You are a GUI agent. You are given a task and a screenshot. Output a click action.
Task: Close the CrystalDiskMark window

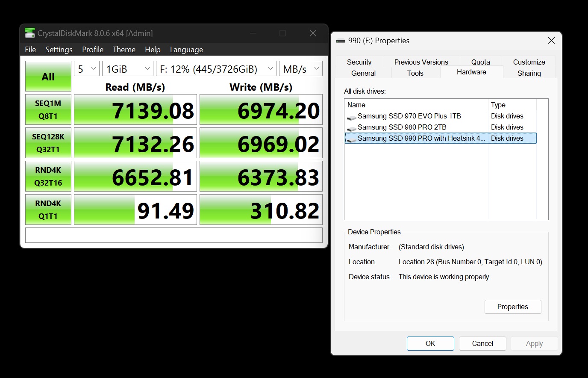[x=313, y=33]
